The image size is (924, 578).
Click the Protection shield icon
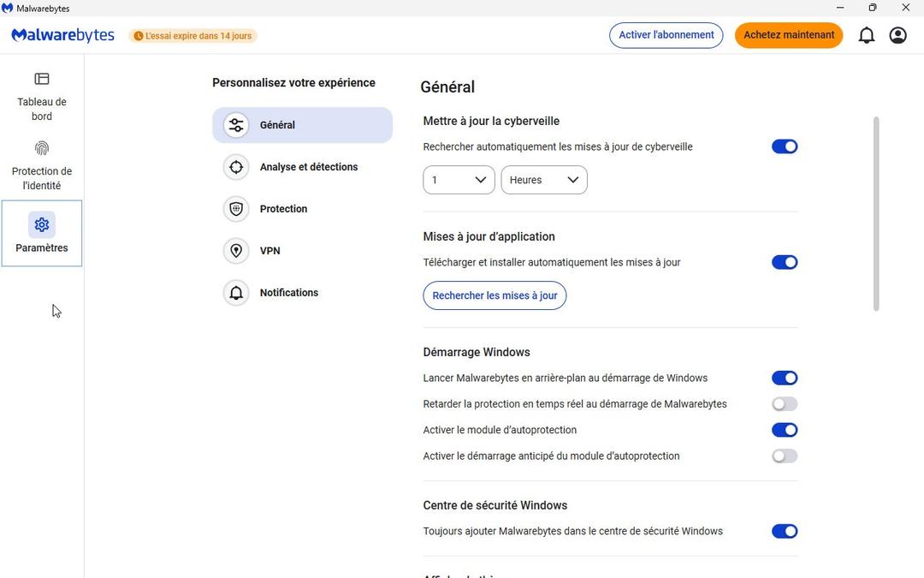click(x=236, y=209)
